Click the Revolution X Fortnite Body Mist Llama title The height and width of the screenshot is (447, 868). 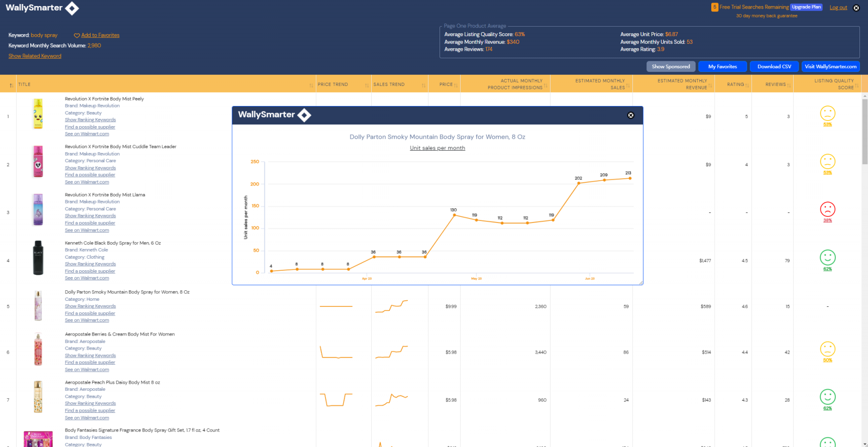click(x=105, y=195)
